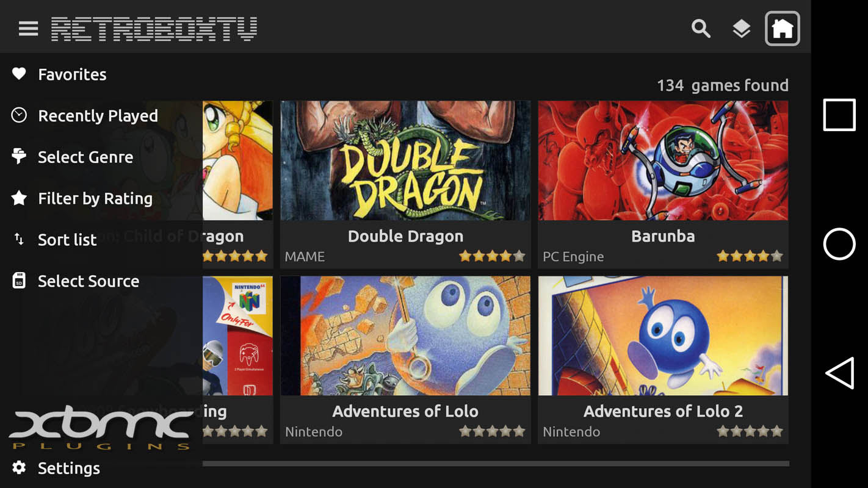Open Adventures of Lolo game title
The width and height of the screenshot is (868, 488).
(x=405, y=411)
